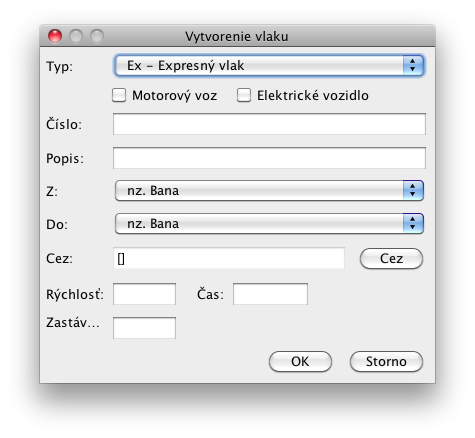Click the Cez button
The height and width of the screenshot is (438, 475).
click(x=391, y=258)
